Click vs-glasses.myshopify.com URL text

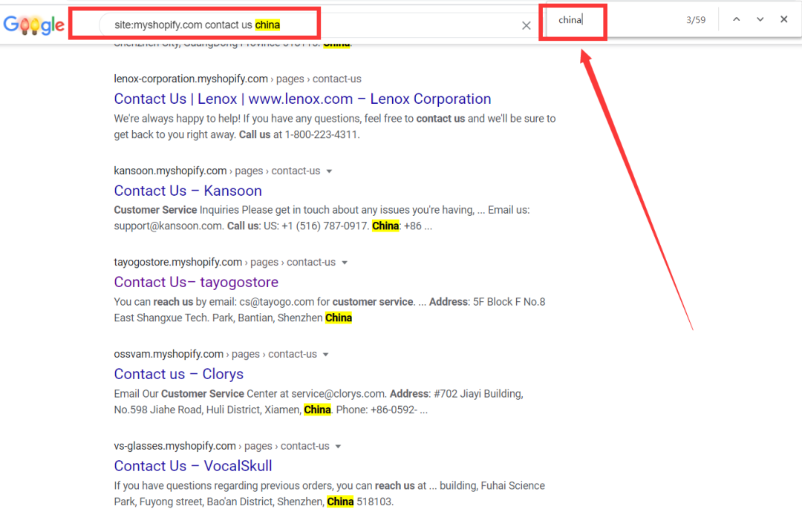pyautogui.click(x=175, y=446)
